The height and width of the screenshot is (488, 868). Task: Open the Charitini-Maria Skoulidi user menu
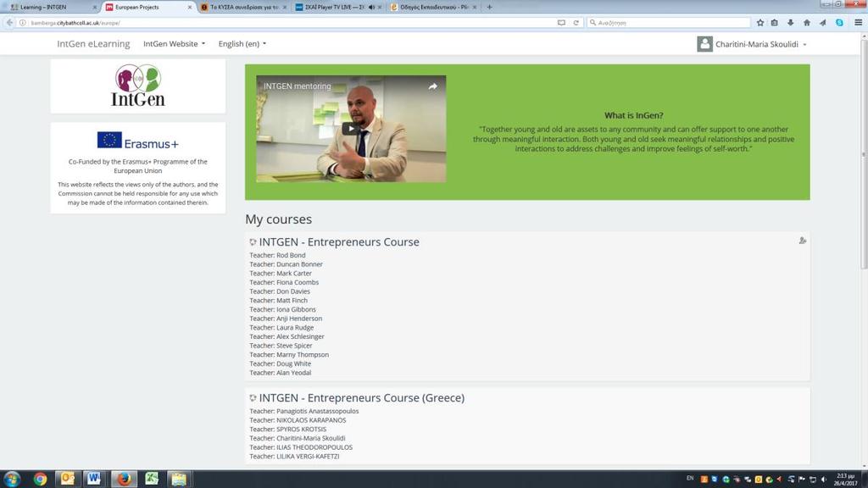[x=760, y=44]
